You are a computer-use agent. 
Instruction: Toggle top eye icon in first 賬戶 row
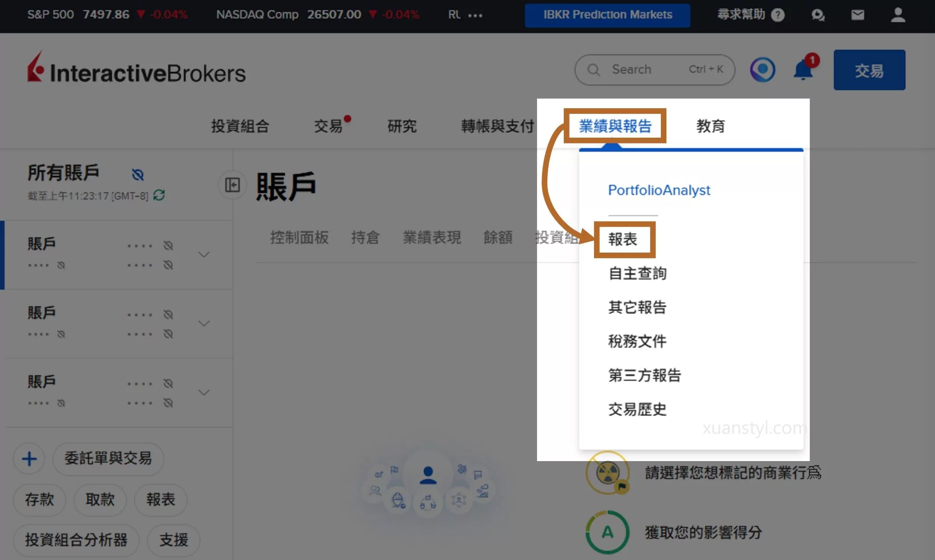(168, 245)
